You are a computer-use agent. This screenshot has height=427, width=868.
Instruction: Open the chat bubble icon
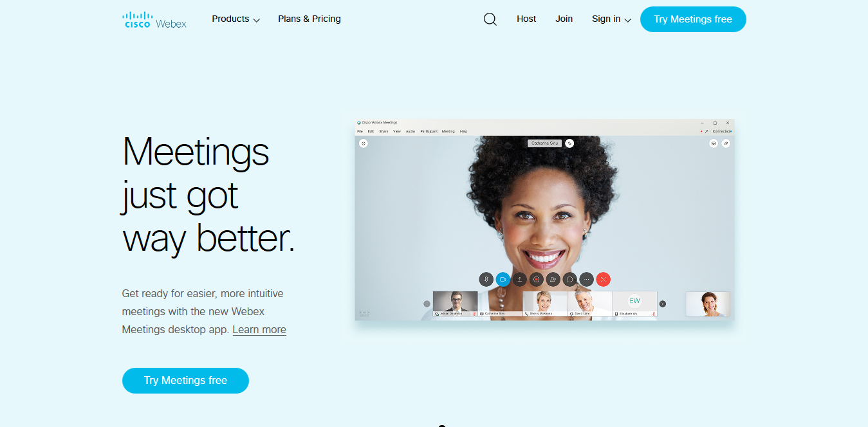(x=569, y=279)
